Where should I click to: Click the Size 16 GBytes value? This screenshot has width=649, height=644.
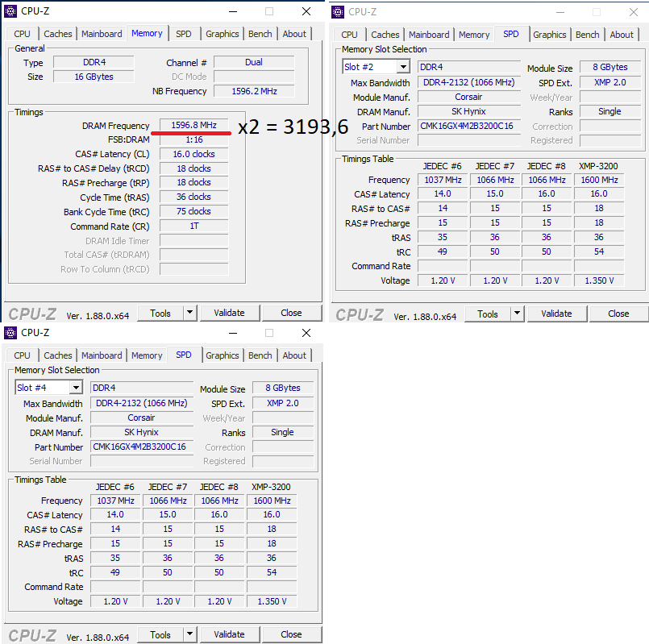tap(94, 77)
